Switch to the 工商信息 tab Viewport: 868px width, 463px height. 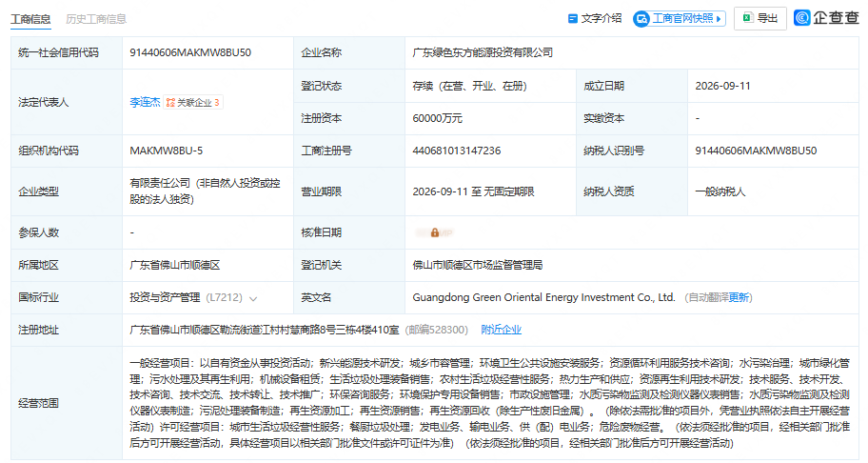31,19
